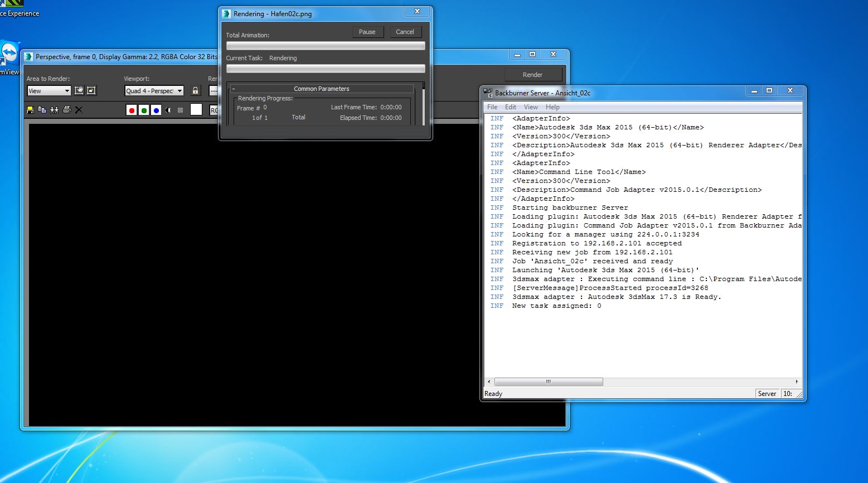Collapse the Common Parameters rollout

pyautogui.click(x=322, y=89)
